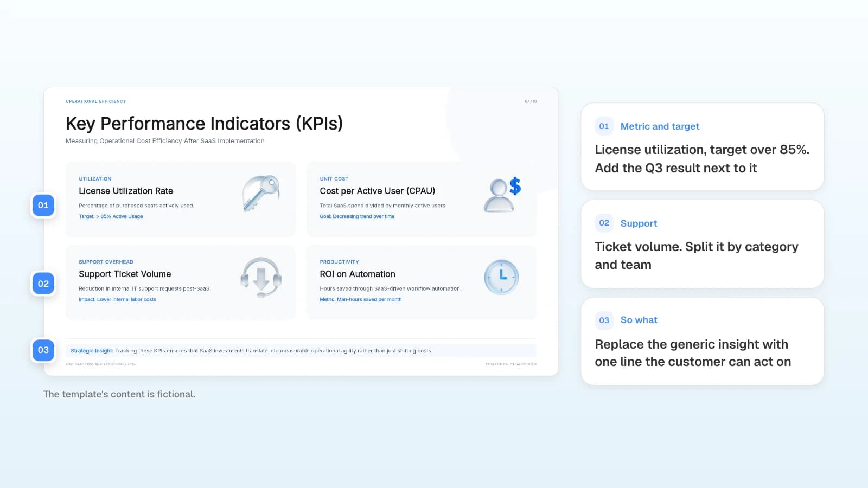Click the "POST-SAAS COST ANALYSIS REPORT" footer text
The image size is (868, 488).
pos(100,364)
